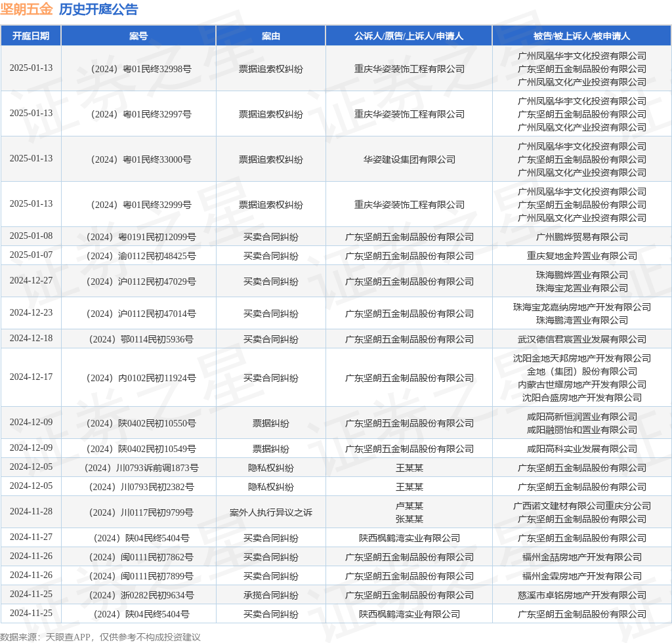
Task: Click the date 2025-01-07
Action: tap(31, 255)
